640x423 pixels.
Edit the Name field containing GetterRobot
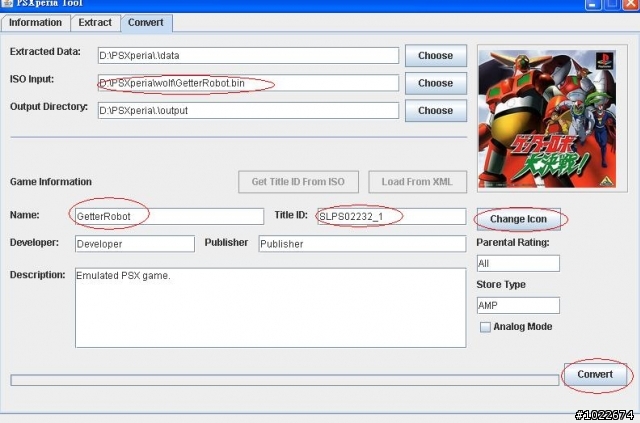coord(169,216)
